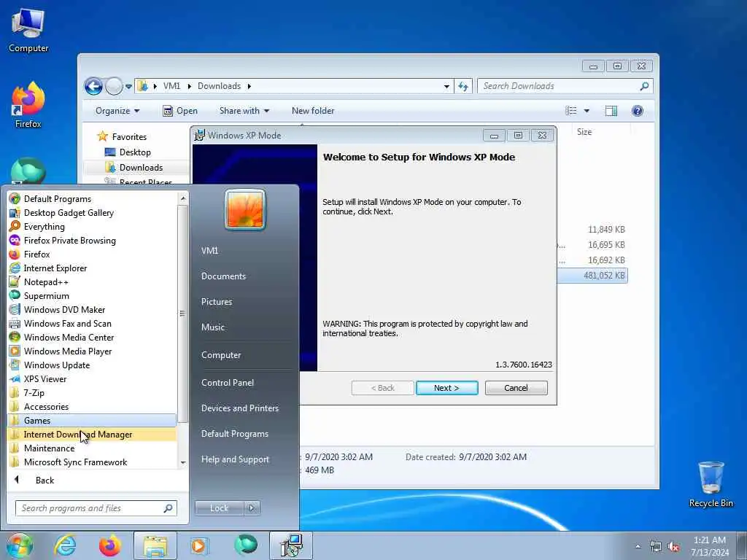Open Supermium from the taskbar
This screenshot has height=560, width=747.
246,545
